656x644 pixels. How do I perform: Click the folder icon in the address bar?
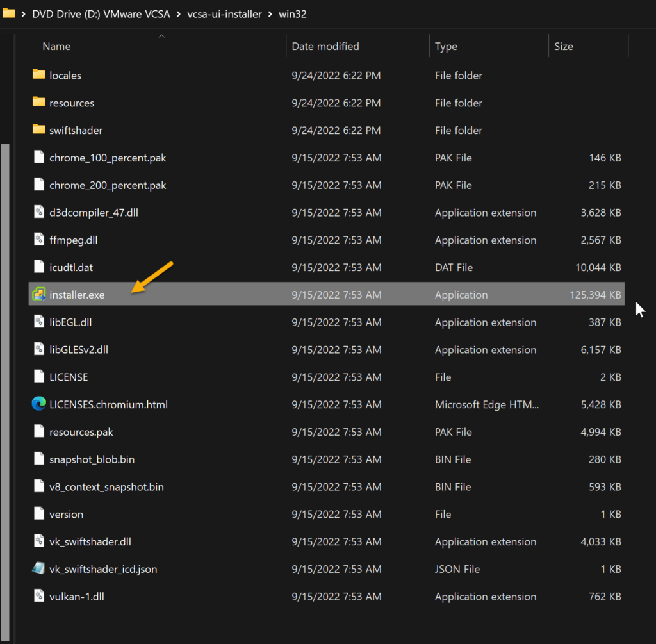point(8,13)
